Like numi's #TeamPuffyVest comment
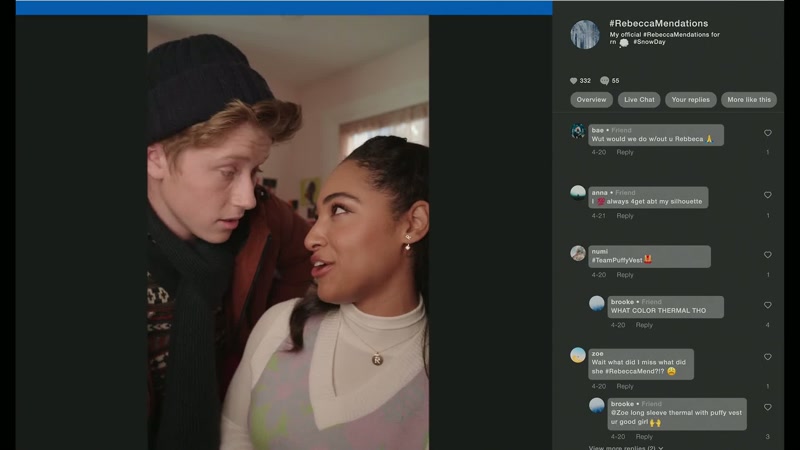Image resolution: width=800 pixels, height=450 pixels. pos(767,255)
